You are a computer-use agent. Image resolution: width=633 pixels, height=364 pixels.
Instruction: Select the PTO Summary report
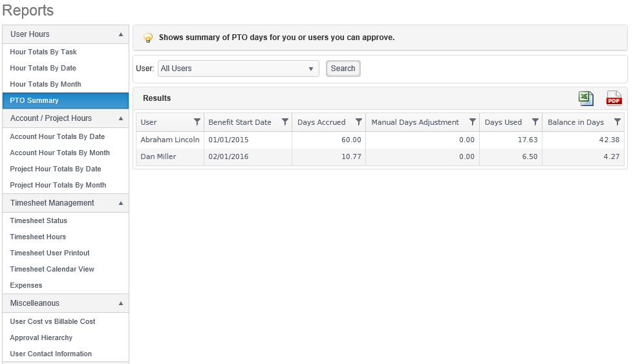[x=65, y=100]
